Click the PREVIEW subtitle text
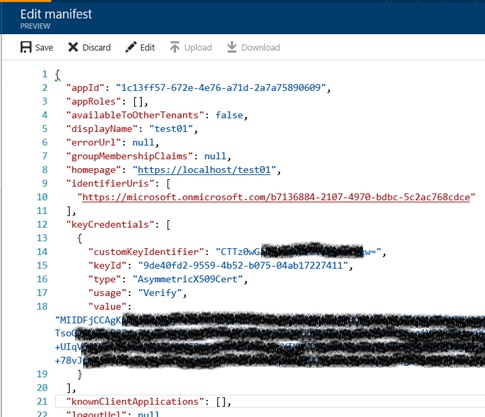Viewport: 485px width, 417px height. (x=35, y=26)
